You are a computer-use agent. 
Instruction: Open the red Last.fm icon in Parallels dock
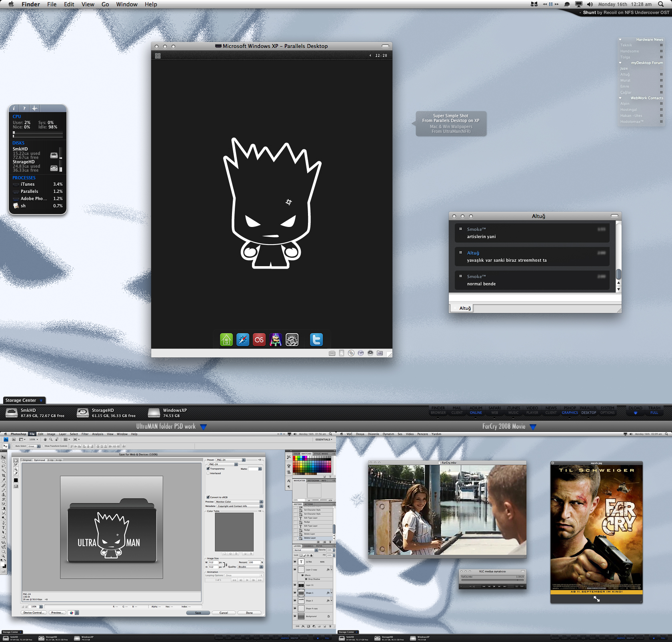(x=259, y=340)
